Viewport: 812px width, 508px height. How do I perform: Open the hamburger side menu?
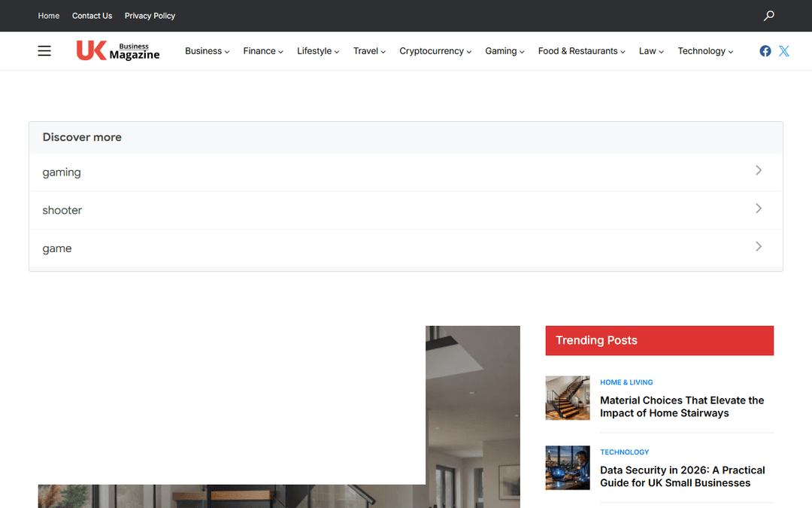(x=44, y=51)
